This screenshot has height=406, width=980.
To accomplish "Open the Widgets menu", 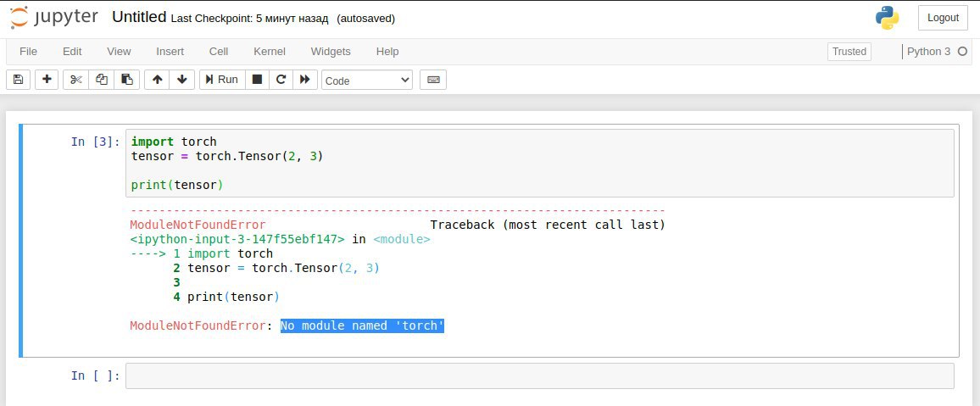I will click(x=331, y=51).
